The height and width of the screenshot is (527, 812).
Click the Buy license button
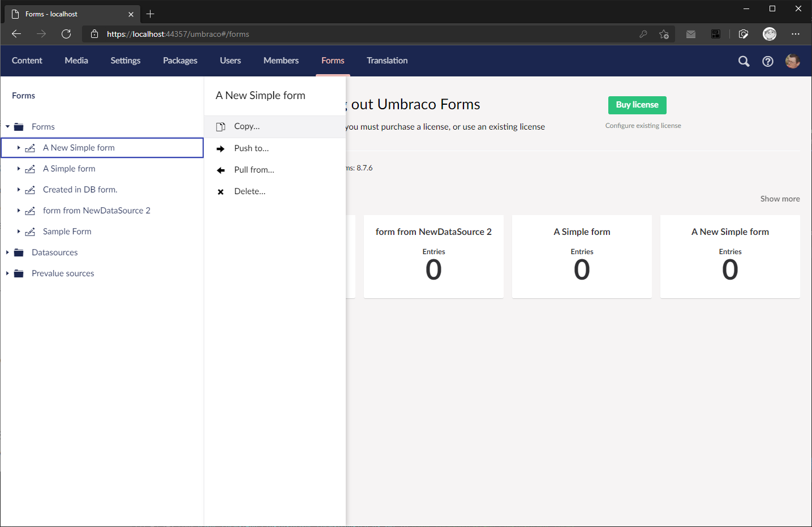pos(637,105)
